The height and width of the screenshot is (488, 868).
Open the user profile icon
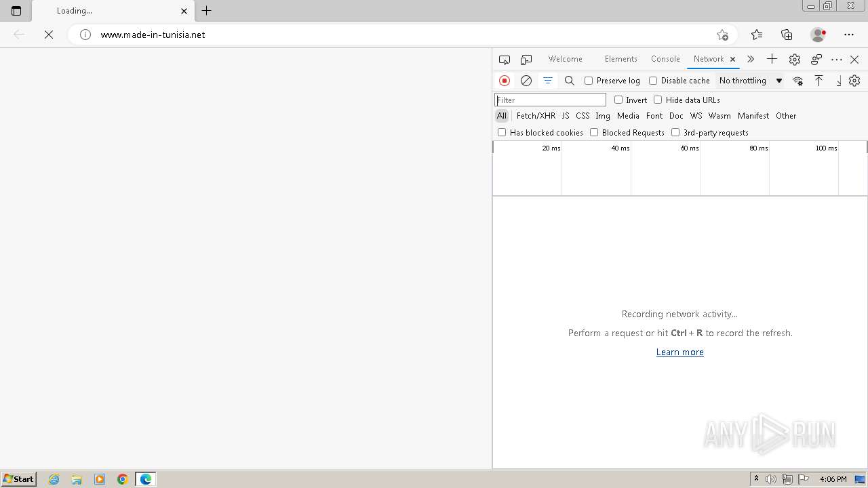tap(818, 35)
